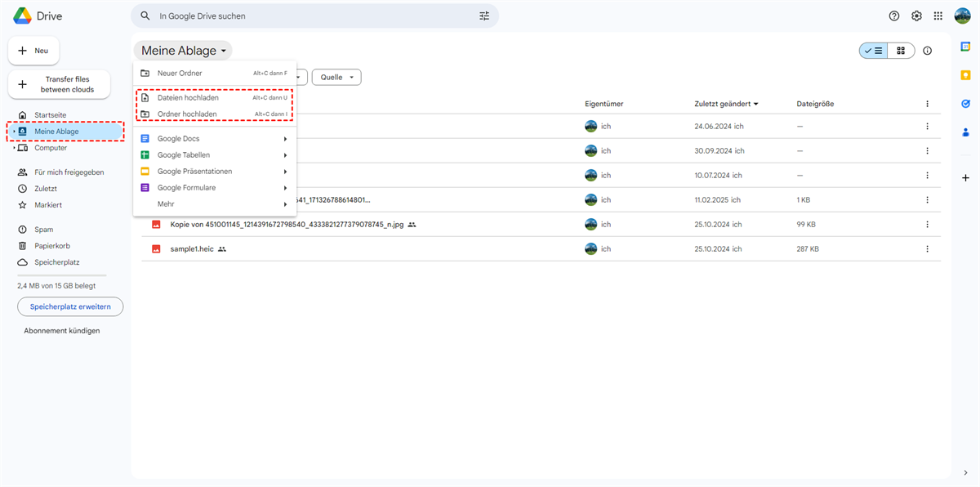Click the Eigentümer column header
The height and width of the screenshot is (487, 980).
click(x=605, y=104)
